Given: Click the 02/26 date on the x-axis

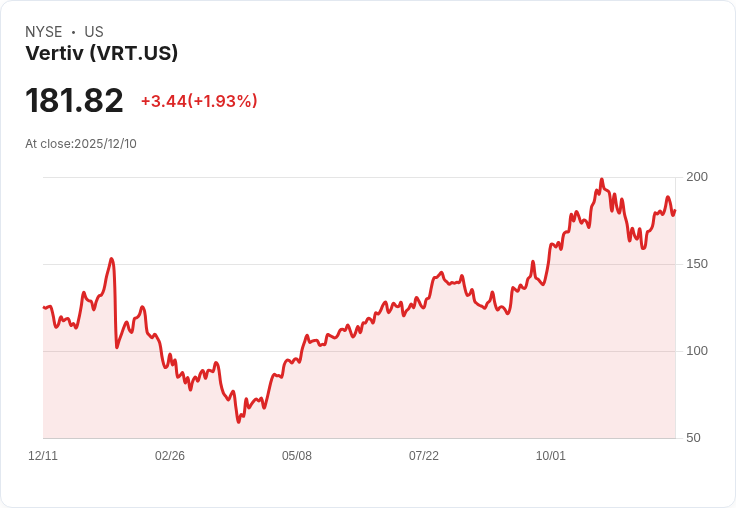Looking at the screenshot, I should click(x=170, y=456).
